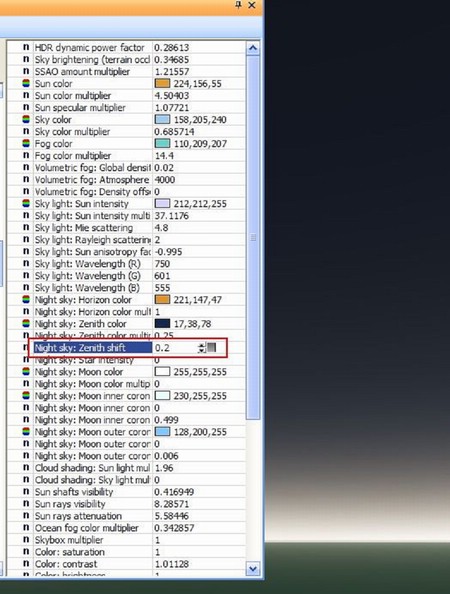Open the Sky light Sun intensity color swatch
This screenshot has height=594, width=450.
point(162,203)
